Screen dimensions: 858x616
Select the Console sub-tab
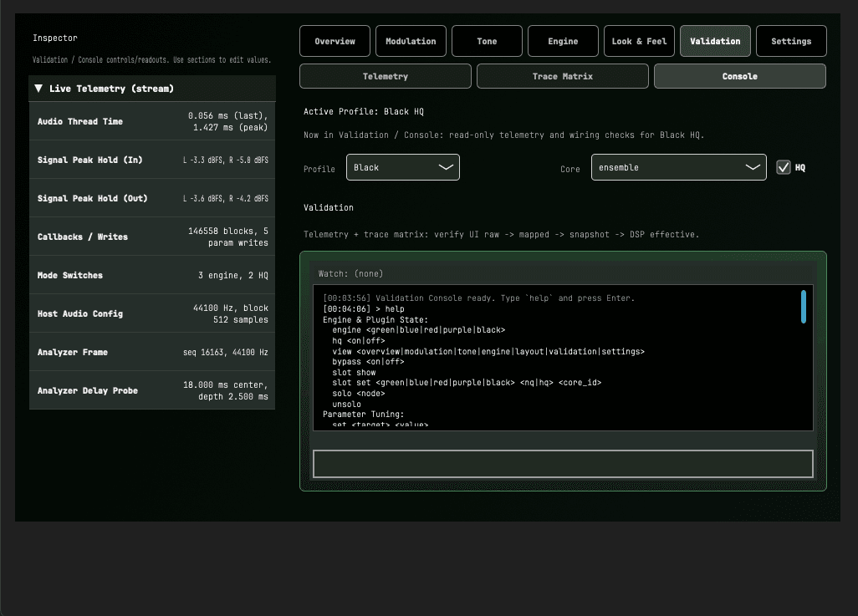pyautogui.click(x=739, y=75)
